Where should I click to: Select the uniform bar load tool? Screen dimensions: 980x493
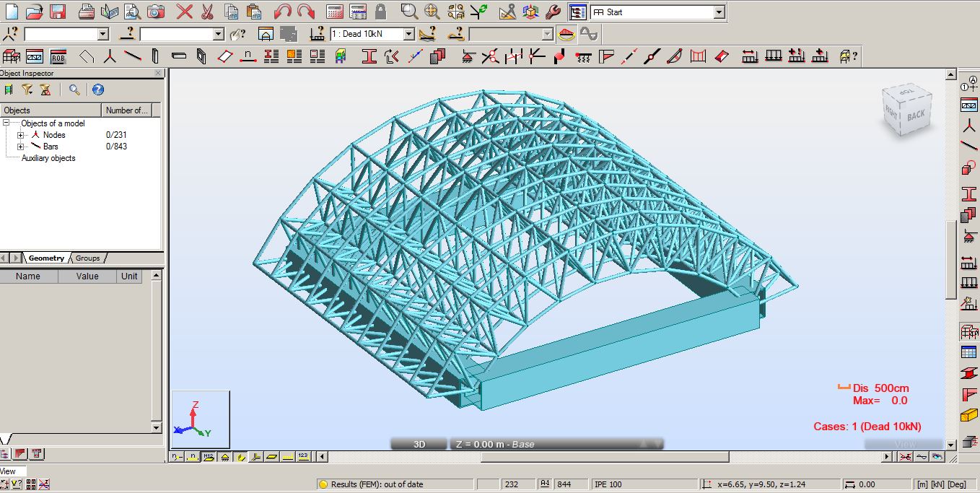[x=773, y=56]
